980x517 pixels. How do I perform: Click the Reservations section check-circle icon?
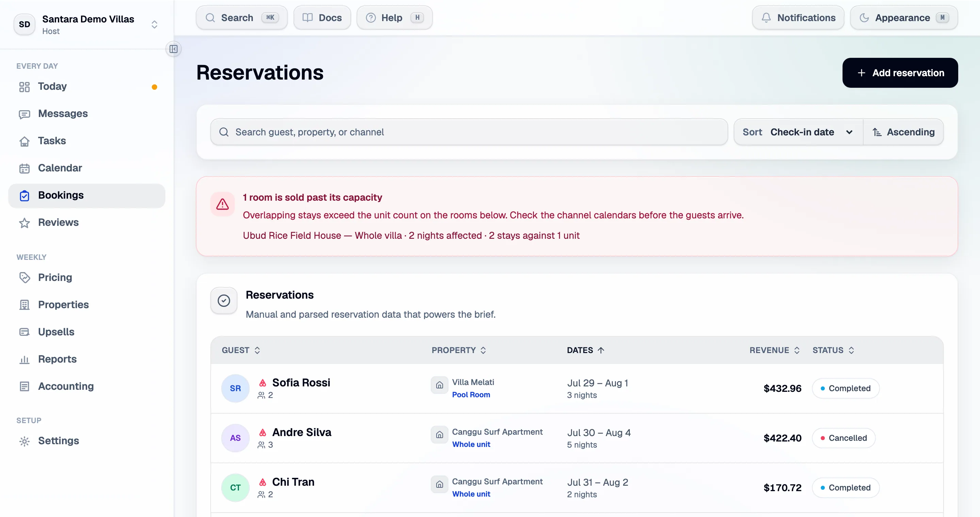point(224,301)
